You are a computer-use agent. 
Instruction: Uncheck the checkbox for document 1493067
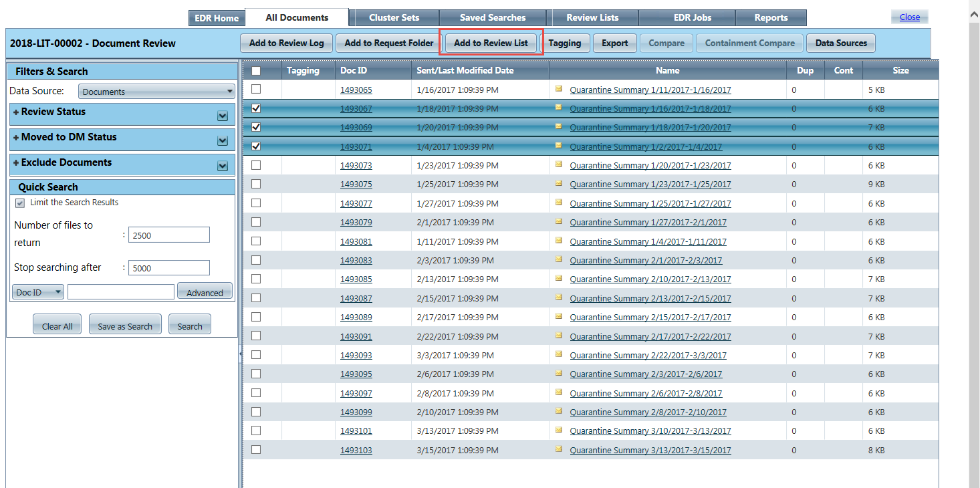pyautogui.click(x=256, y=108)
